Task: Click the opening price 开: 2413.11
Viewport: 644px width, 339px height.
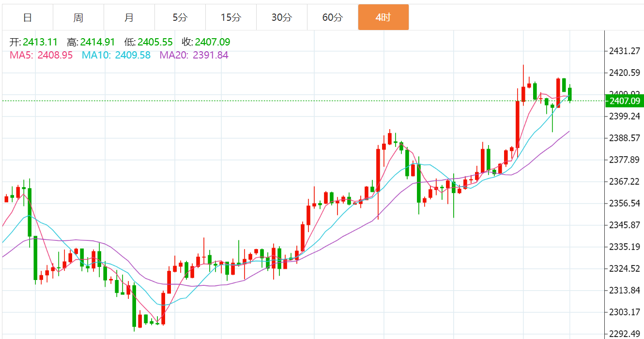Action: [x=33, y=43]
